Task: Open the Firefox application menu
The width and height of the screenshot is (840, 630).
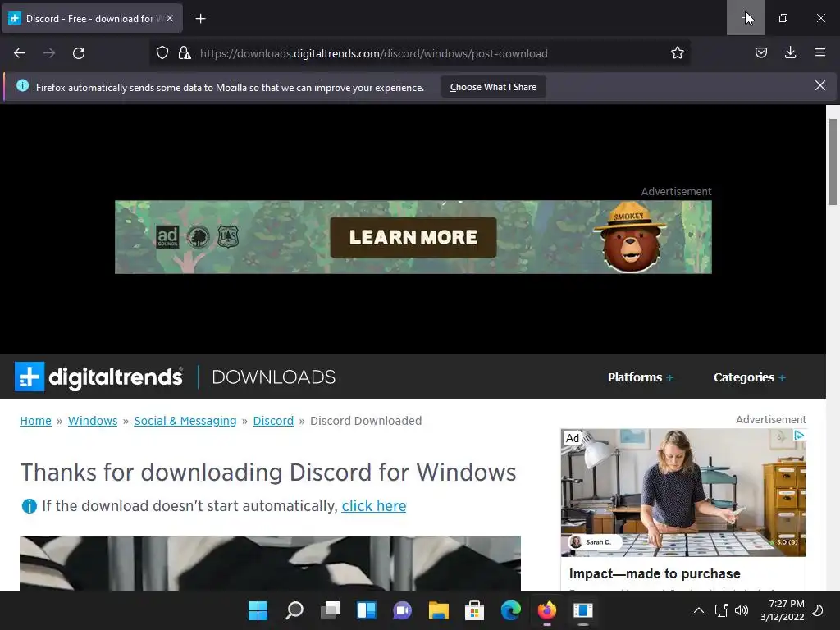Action: tap(819, 52)
